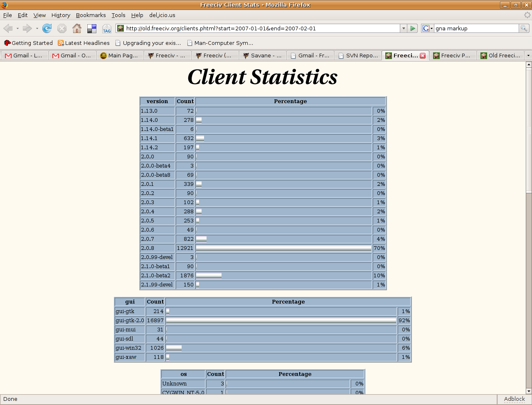Open the Latest Headlines bookmark
Image resolution: width=532 pixels, height=405 pixels.
click(x=84, y=43)
